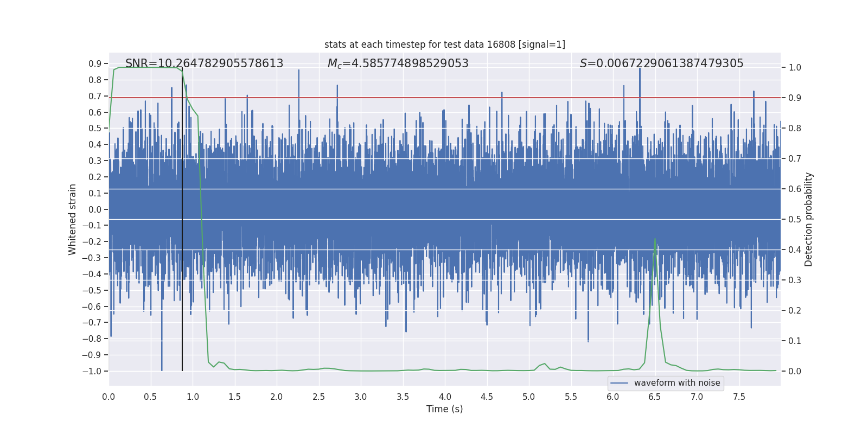Click the 'Time (s)' x-axis label
The height and width of the screenshot is (434, 868).
[x=445, y=409]
